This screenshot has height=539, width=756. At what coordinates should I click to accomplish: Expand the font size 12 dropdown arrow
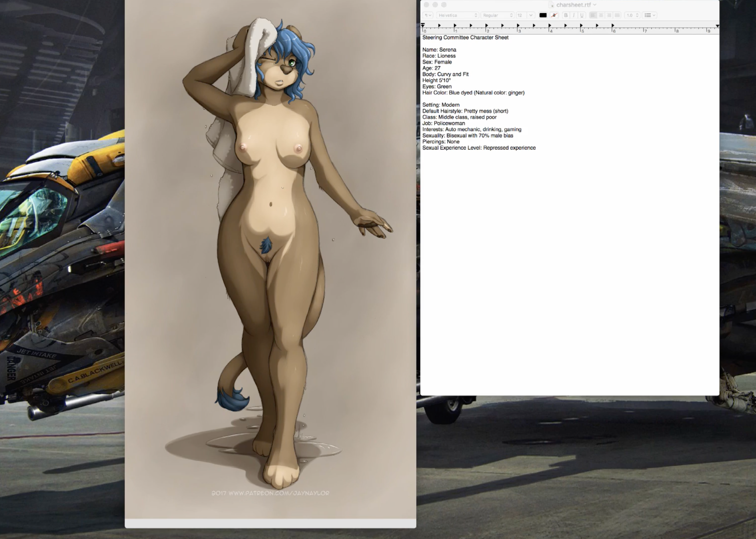pyautogui.click(x=531, y=15)
